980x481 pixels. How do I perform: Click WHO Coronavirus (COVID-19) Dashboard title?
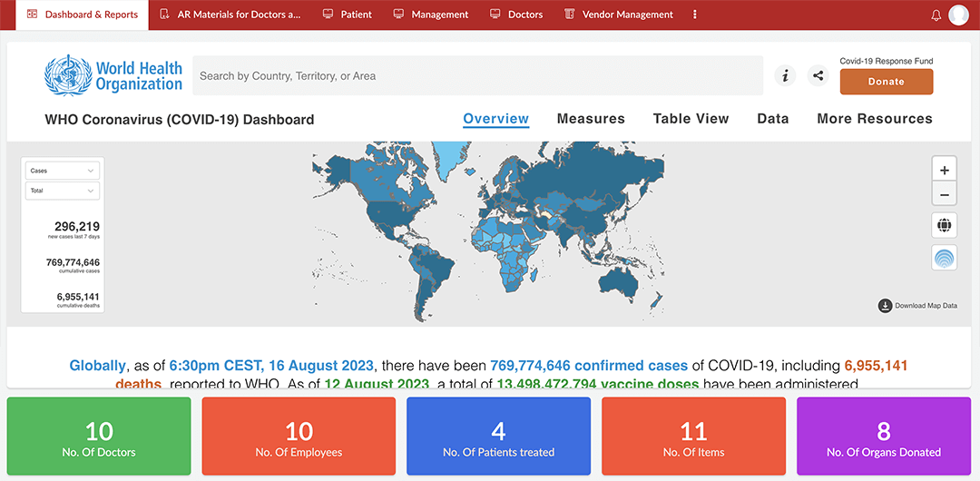180,120
